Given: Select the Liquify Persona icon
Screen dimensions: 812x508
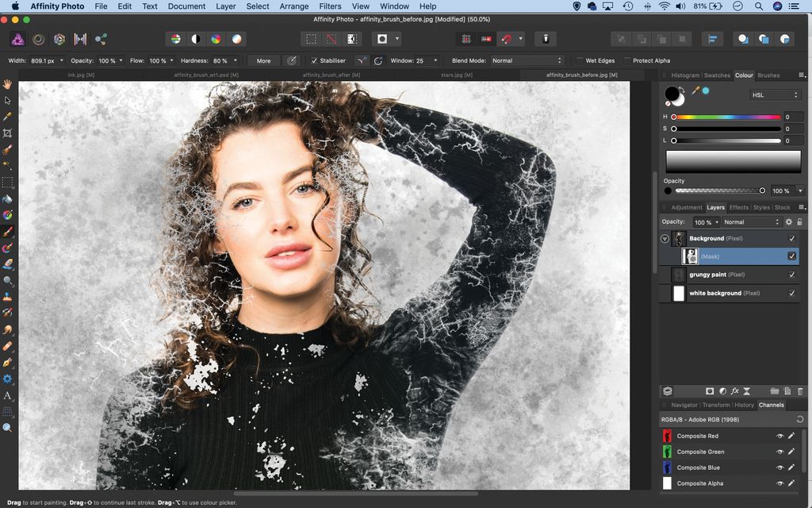Looking at the screenshot, I should [38, 38].
